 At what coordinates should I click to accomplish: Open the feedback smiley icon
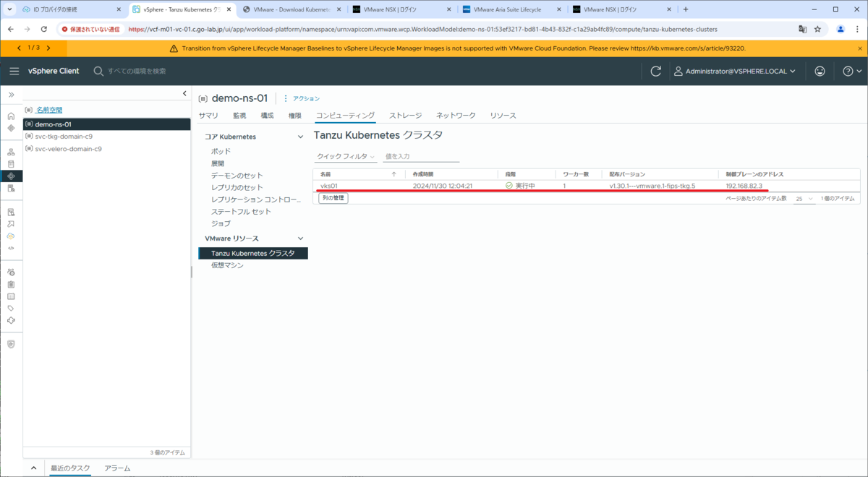[x=820, y=71]
